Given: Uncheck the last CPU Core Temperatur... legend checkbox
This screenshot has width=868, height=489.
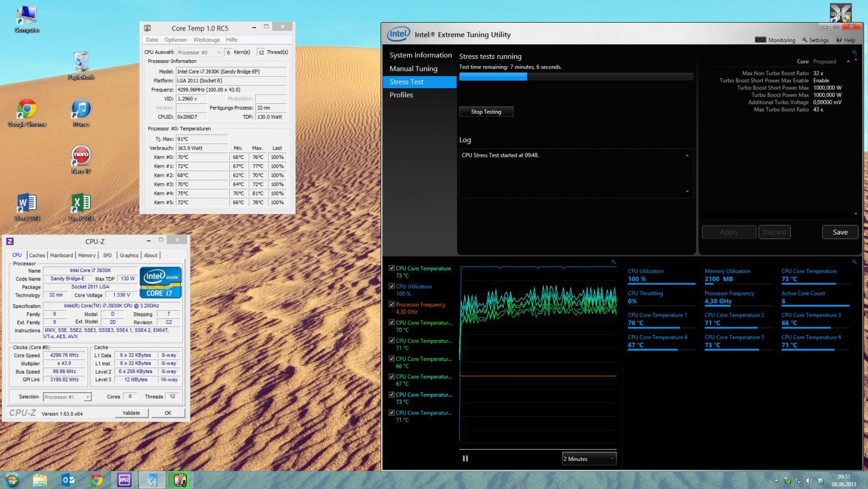Looking at the screenshot, I should click(x=392, y=412).
